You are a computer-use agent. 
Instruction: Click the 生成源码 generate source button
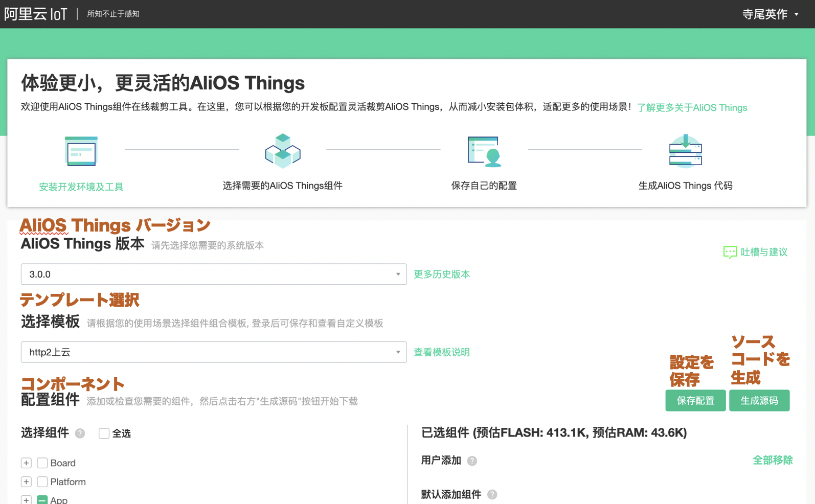tap(759, 400)
